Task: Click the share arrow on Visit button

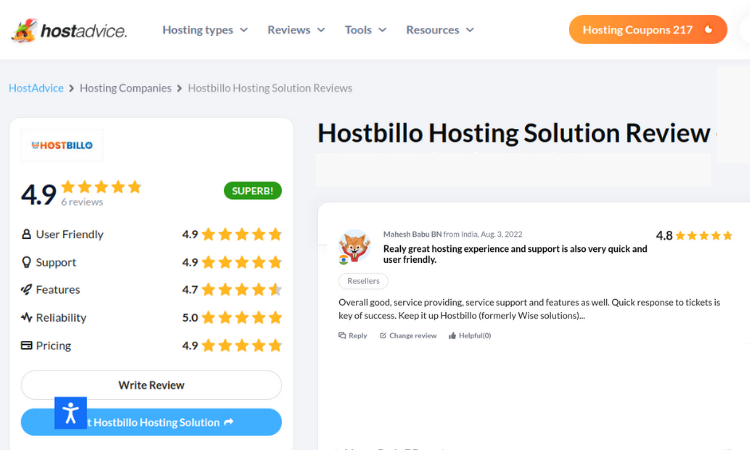Action: 229,422
